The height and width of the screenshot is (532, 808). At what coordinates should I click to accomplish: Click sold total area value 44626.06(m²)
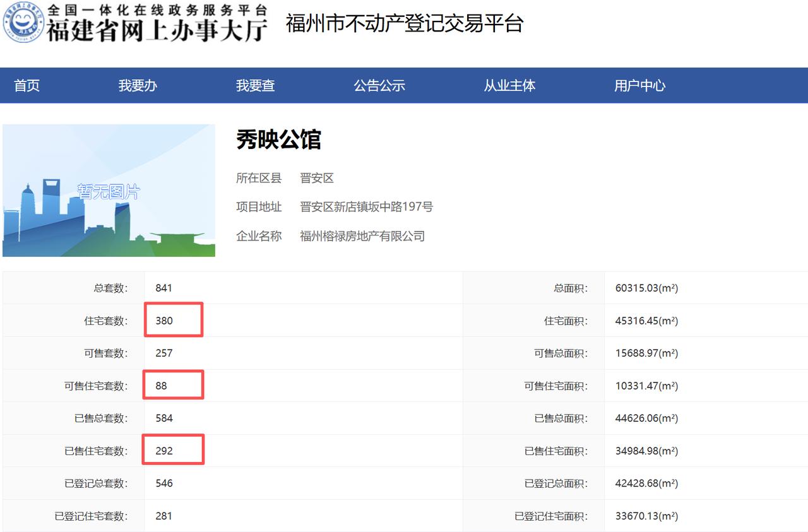646,418
